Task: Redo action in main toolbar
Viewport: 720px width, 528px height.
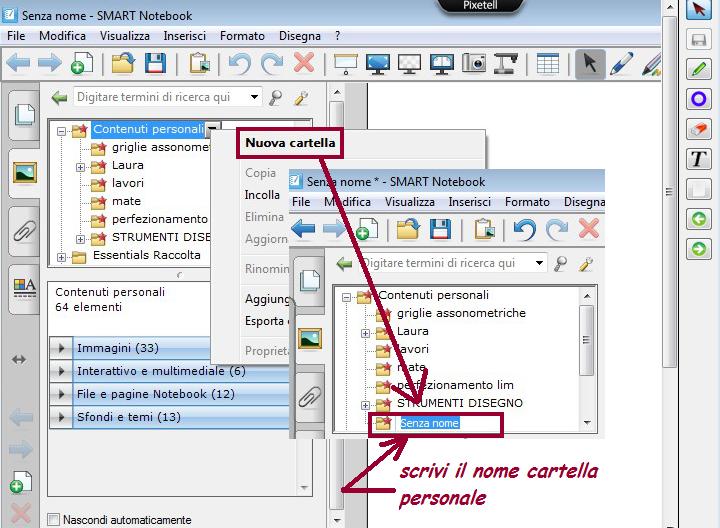Action: [x=272, y=63]
